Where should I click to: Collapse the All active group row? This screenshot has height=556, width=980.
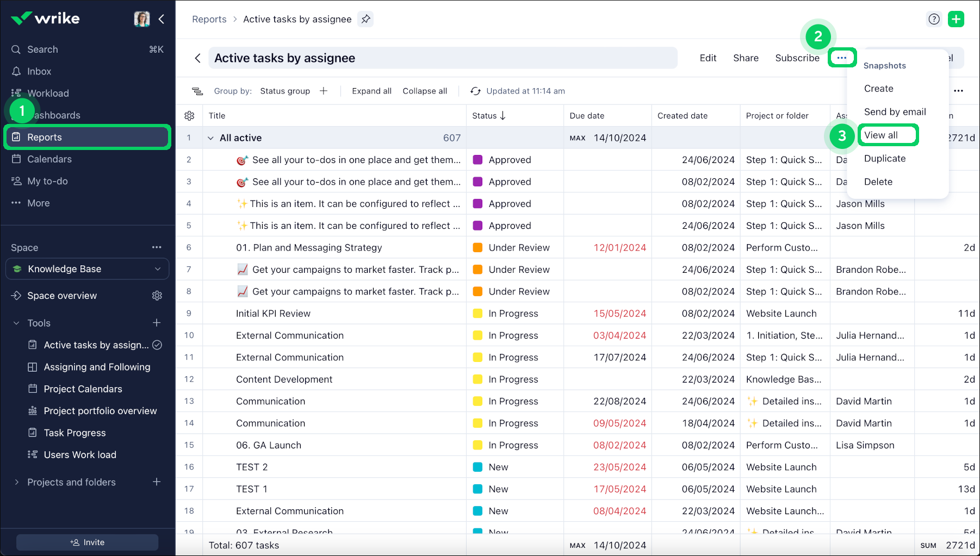click(210, 138)
